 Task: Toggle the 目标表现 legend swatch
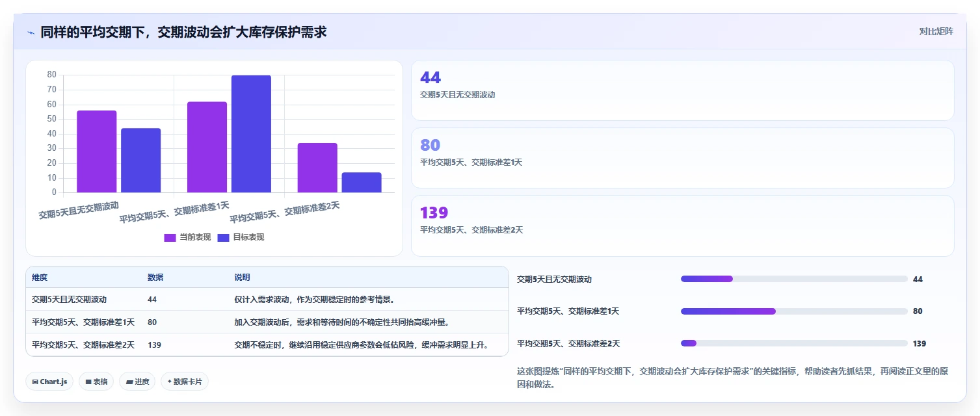pos(223,237)
